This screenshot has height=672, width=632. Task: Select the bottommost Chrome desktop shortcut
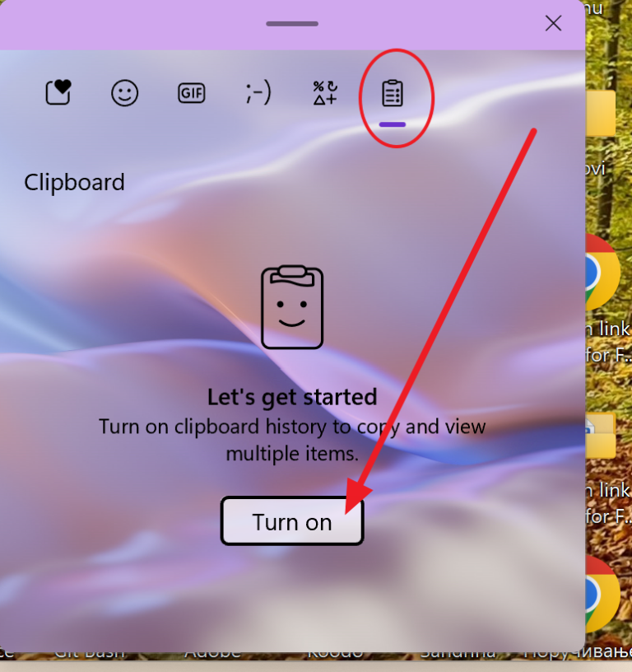coord(603,594)
